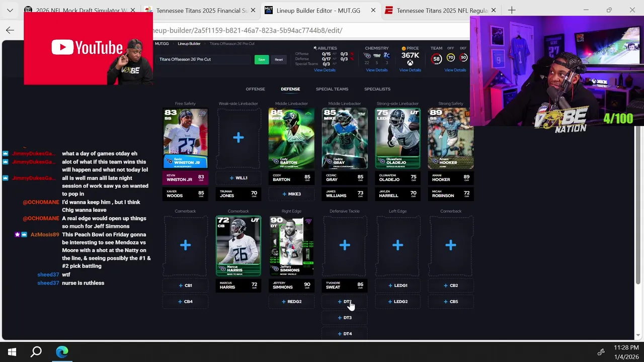This screenshot has width=644, height=362.
Task: Open Windows search from the taskbar
Action: pyautogui.click(x=36, y=352)
